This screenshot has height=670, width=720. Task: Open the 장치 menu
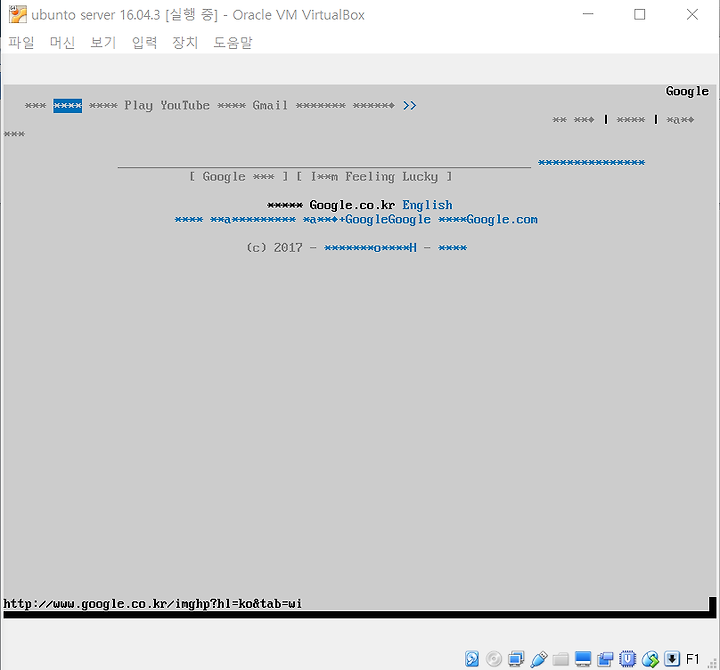185,43
